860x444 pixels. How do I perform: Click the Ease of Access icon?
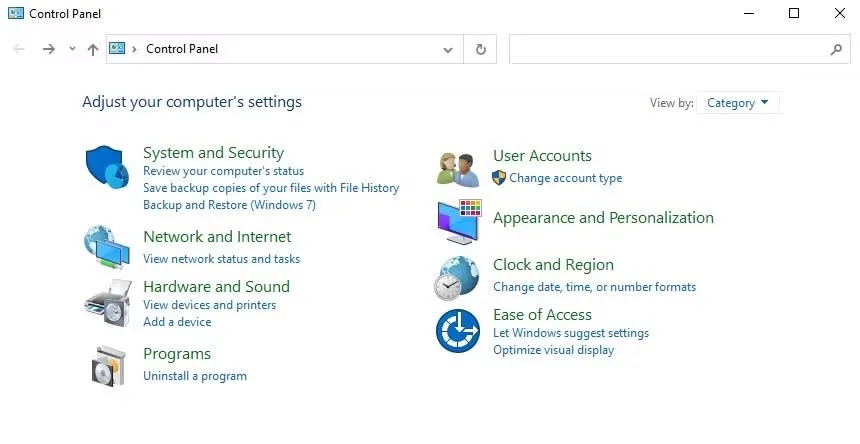click(458, 331)
